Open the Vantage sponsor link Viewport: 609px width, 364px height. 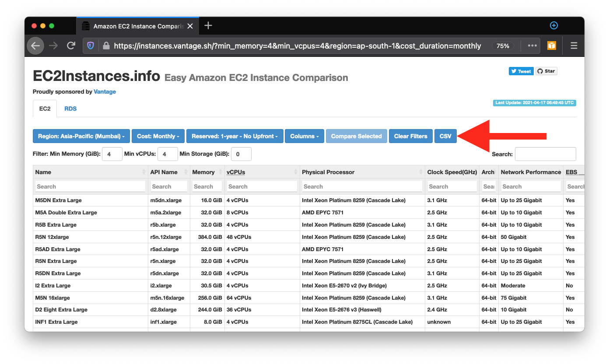[x=105, y=91]
